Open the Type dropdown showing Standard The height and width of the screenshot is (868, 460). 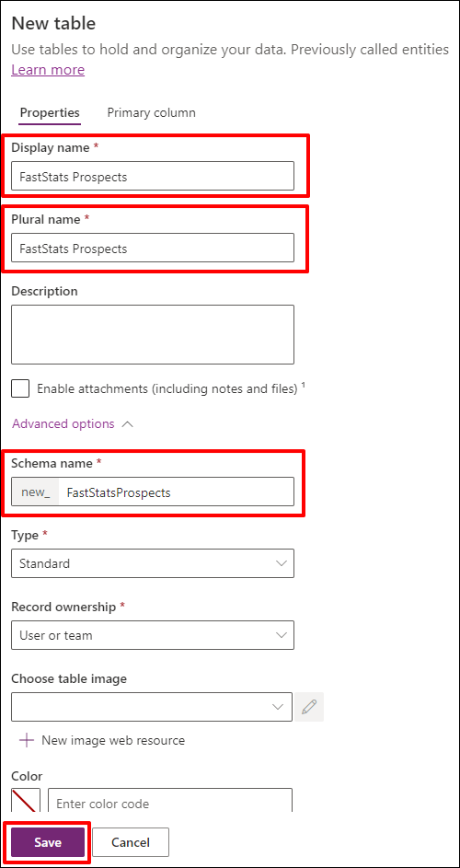point(153,563)
